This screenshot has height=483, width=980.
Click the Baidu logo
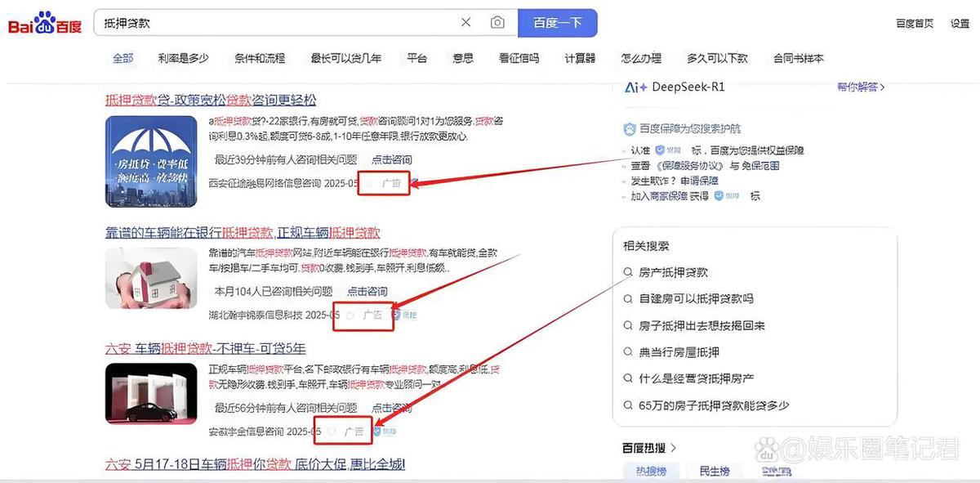45,24
